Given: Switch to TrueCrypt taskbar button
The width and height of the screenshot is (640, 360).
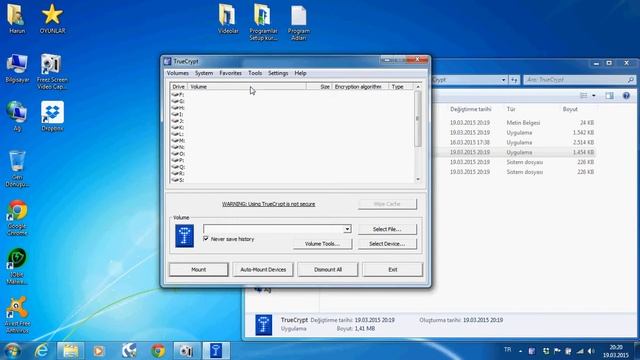Looking at the screenshot, I should point(216,351).
